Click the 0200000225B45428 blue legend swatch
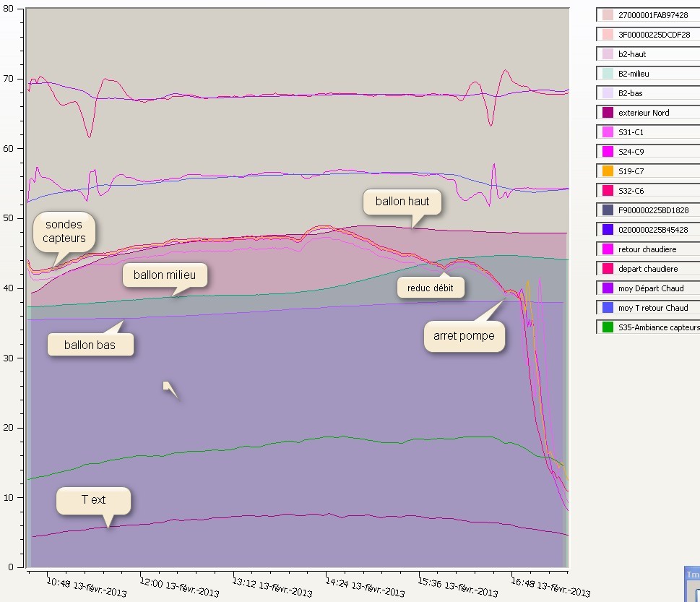 [x=608, y=230]
